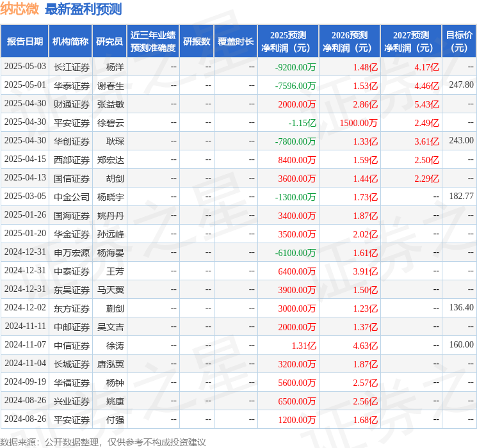Click the 近三年业绩预测准确度 header
The image size is (477, 448).
point(153,42)
